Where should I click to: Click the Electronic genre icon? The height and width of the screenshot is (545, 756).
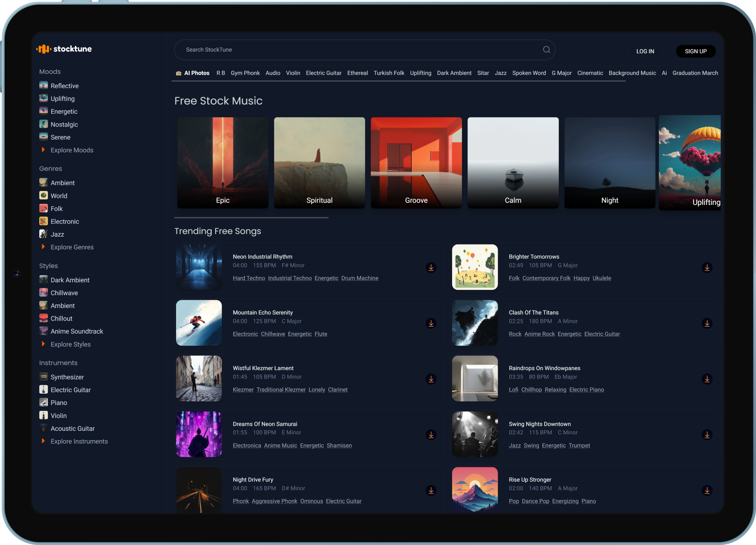pyautogui.click(x=44, y=221)
